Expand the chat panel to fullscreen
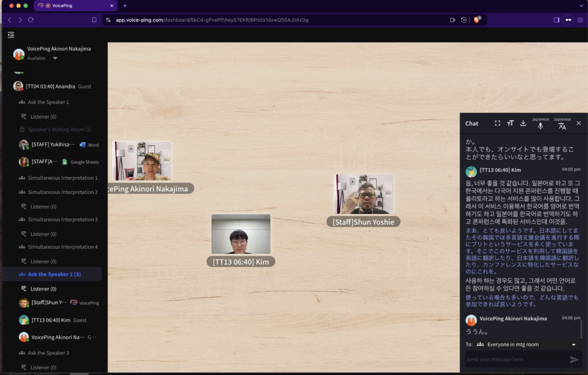This screenshot has height=375, width=588. 497,123
